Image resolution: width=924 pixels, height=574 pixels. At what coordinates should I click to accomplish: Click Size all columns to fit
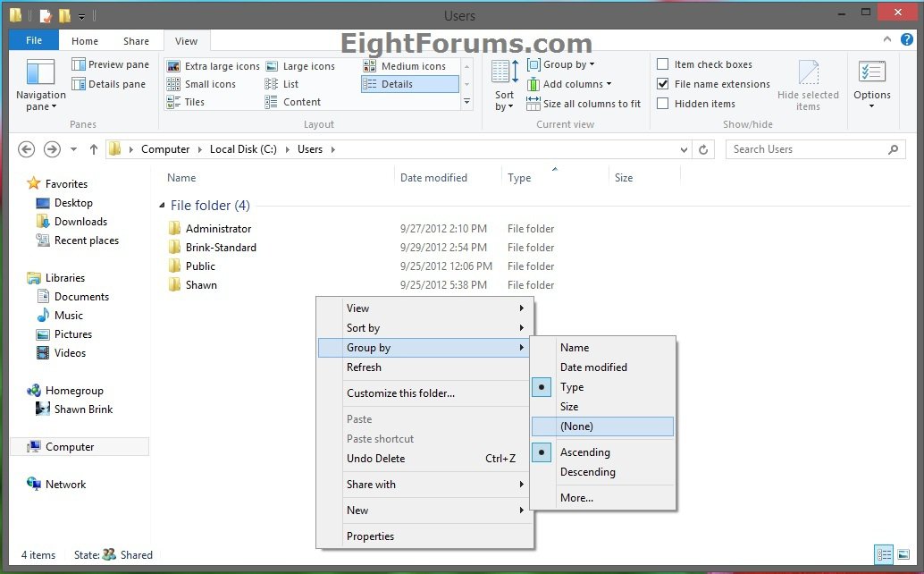pyautogui.click(x=584, y=104)
